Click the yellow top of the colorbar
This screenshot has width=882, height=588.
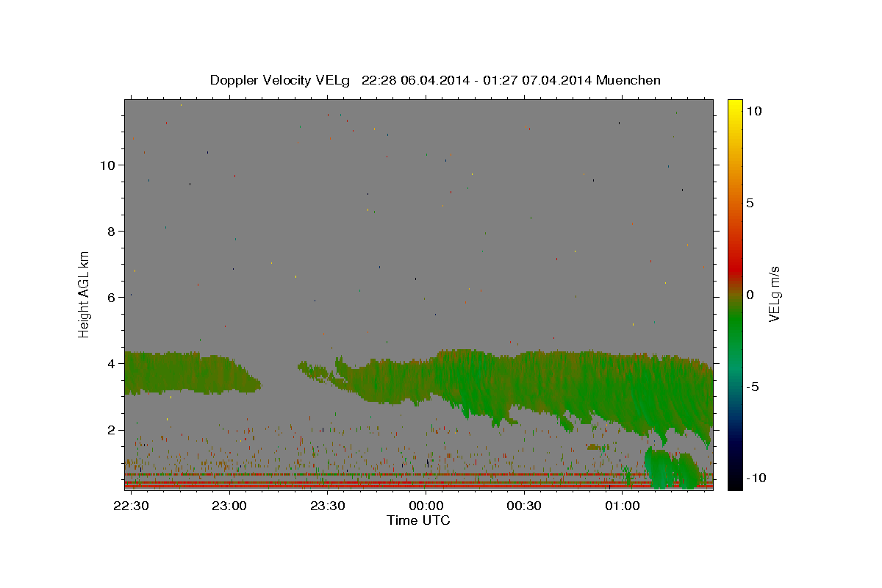(735, 107)
